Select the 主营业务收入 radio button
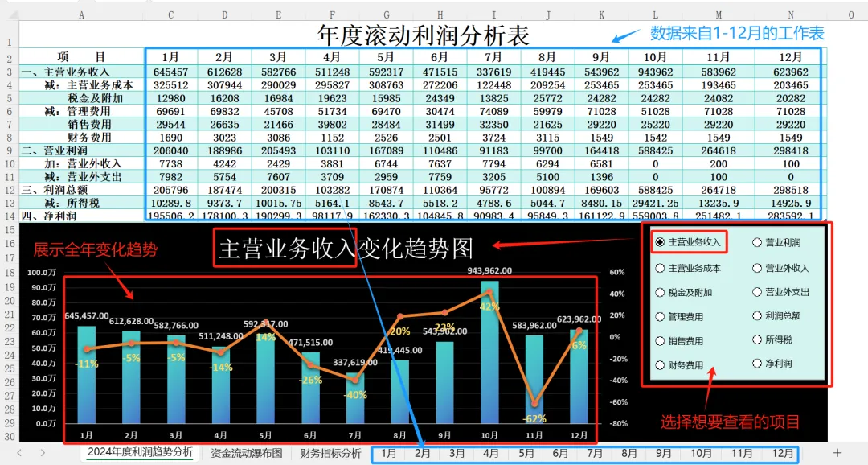Screen dimensions: 868x465 pos(660,242)
